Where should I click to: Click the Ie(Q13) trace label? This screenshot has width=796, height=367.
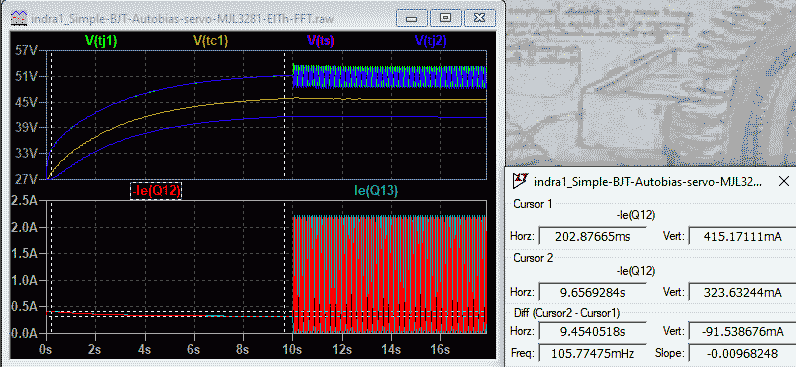pos(376,191)
